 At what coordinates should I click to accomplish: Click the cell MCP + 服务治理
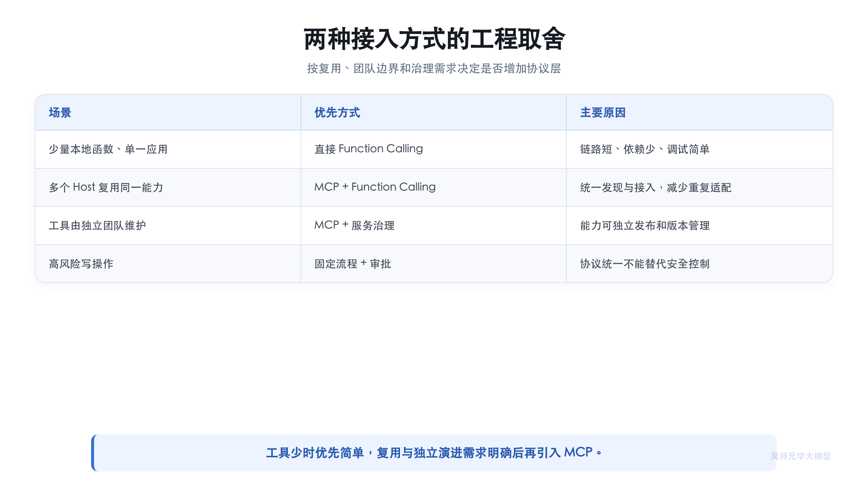point(433,226)
